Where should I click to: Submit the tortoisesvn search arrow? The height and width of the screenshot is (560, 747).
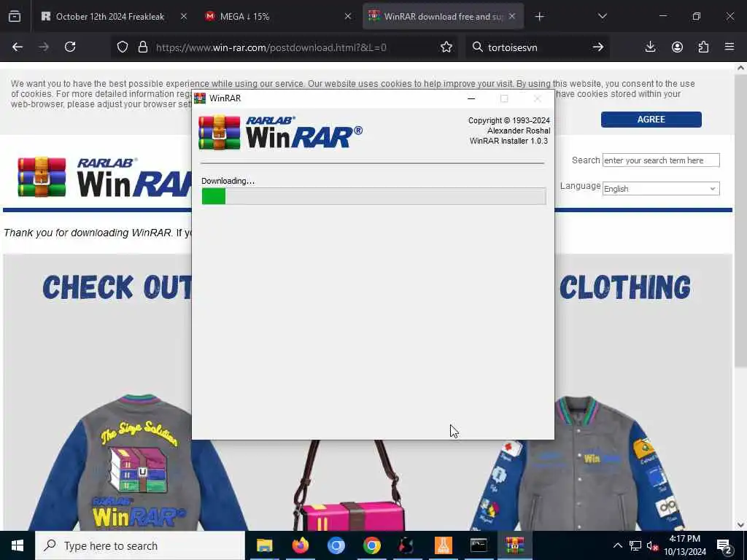tap(598, 47)
